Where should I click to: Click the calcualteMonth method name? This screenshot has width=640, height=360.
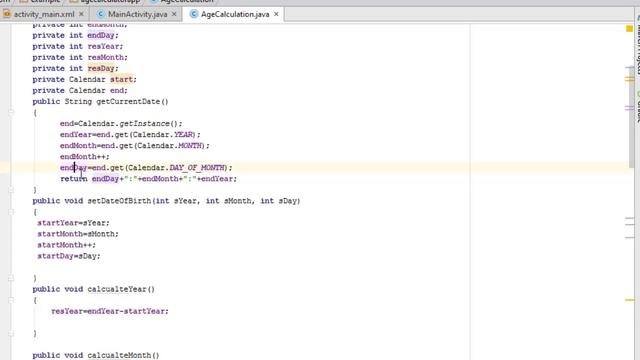click(119, 356)
